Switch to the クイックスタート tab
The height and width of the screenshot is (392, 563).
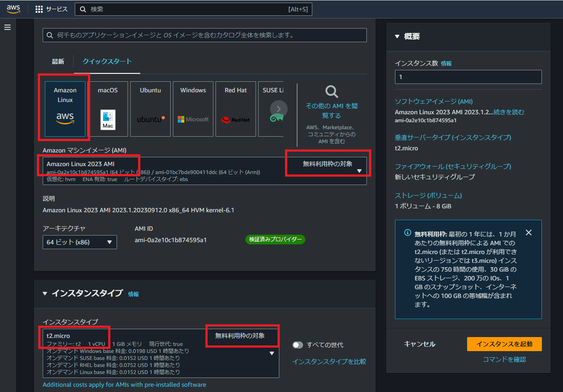(x=107, y=62)
